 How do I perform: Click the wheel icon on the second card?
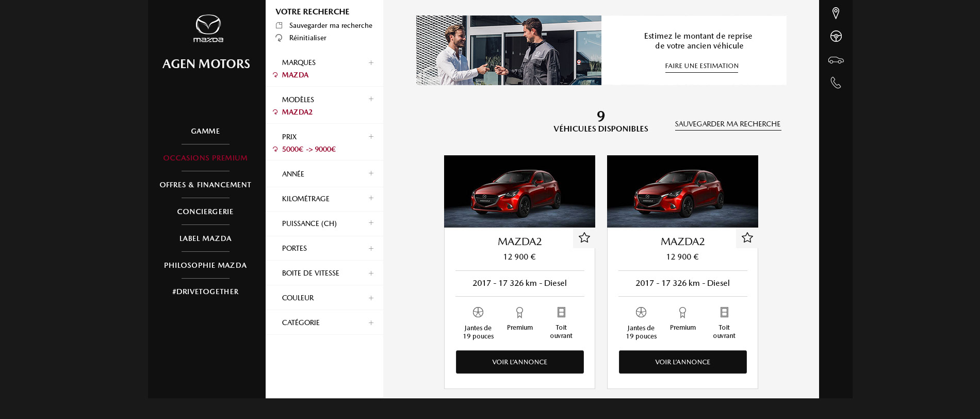pyautogui.click(x=641, y=312)
